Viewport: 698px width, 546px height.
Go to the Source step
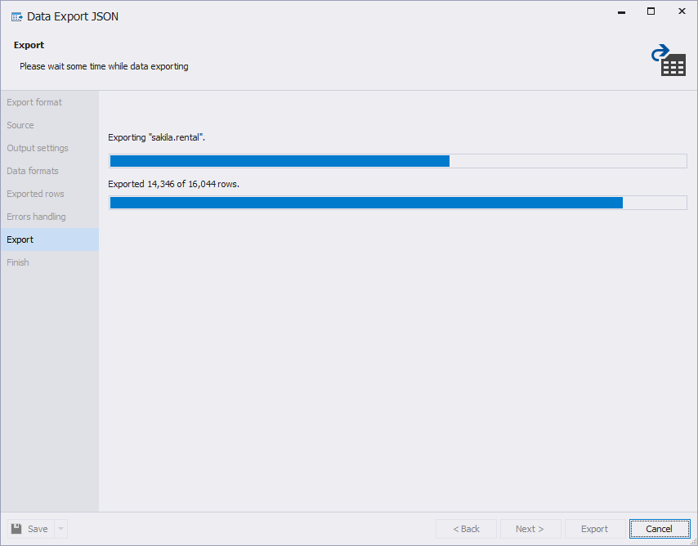click(x=20, y=125)
